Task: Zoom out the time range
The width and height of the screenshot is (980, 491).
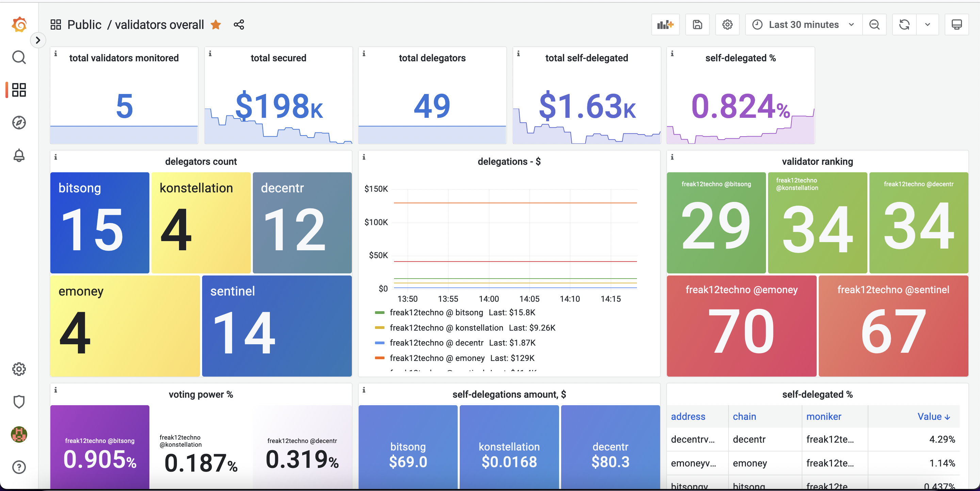Action: tap(874, 25)
